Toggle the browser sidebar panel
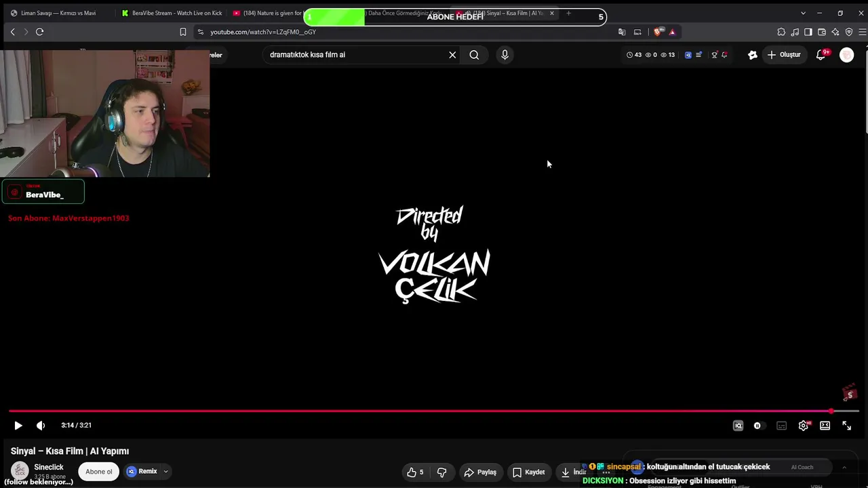This screenshot has width=868, height=488. coord(808,32)
